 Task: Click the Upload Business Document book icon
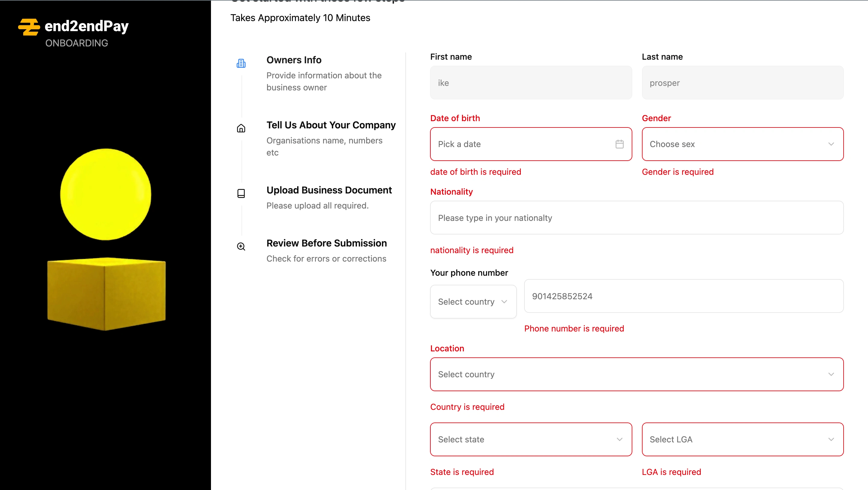[241, 193]
